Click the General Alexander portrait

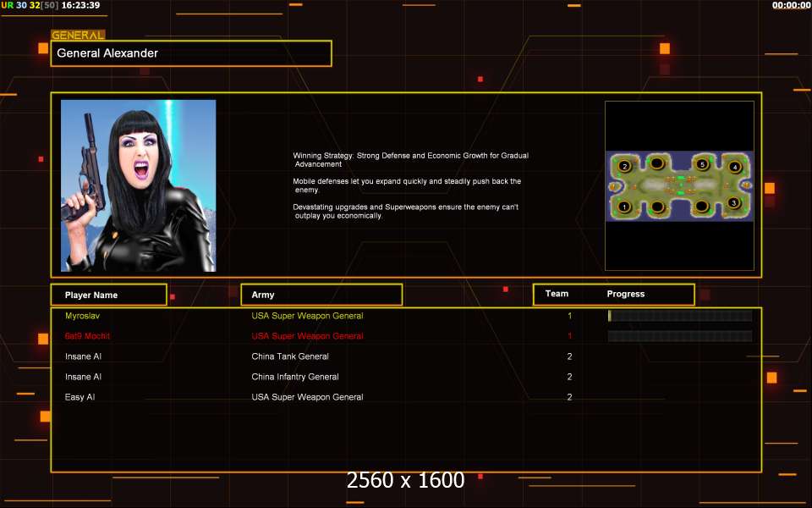coord(138,185)
